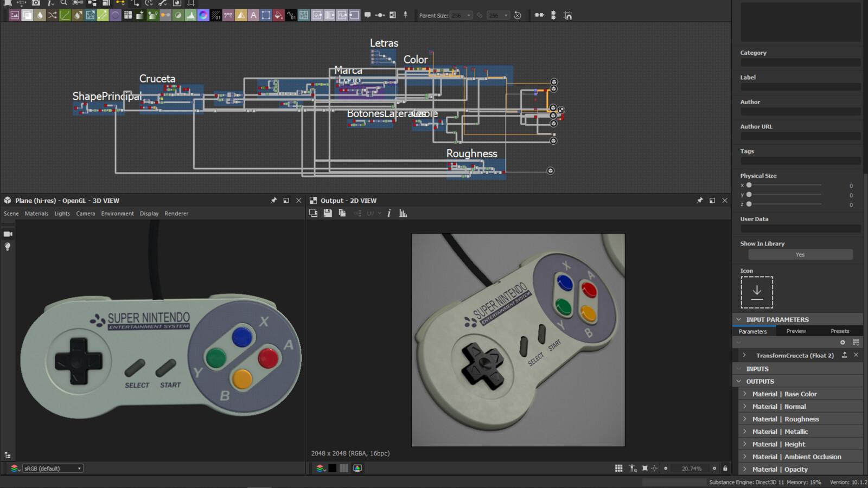
Task: Open the Parent Size height dropdown
Action: [499, 15]
